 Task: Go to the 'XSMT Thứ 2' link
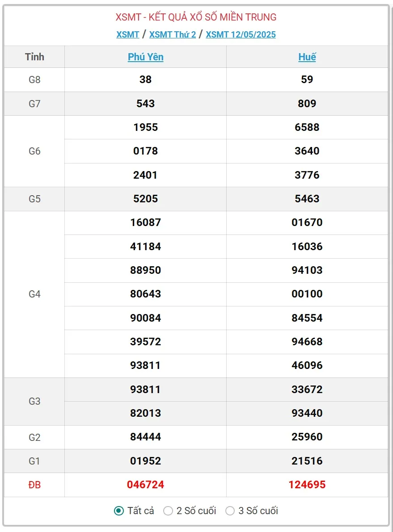(x=173, y=34)
